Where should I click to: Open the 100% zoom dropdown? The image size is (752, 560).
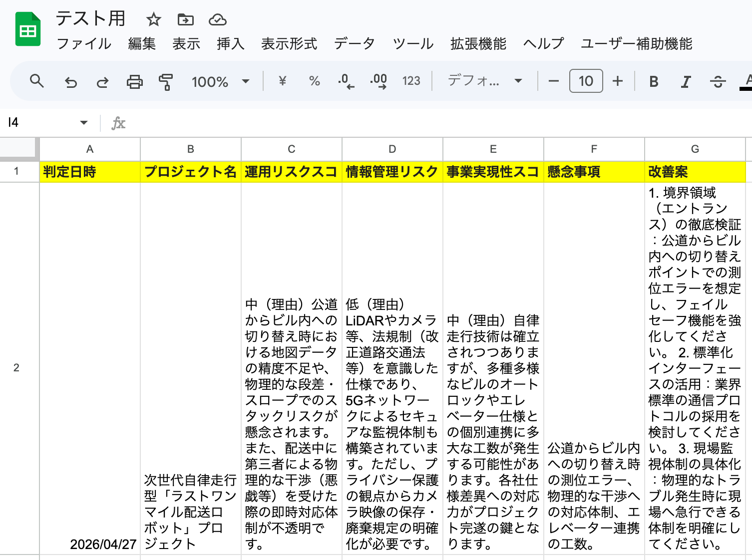(x=220, y=81)
